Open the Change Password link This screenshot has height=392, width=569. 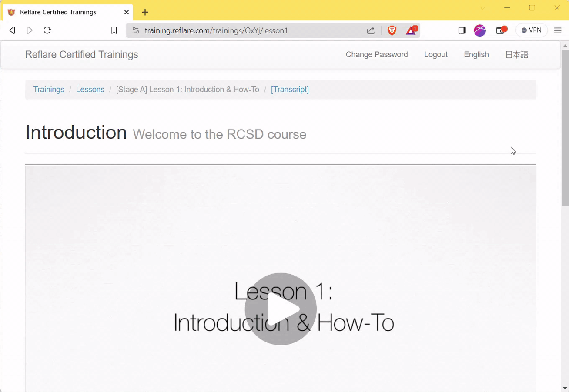[x=377, y=55]
